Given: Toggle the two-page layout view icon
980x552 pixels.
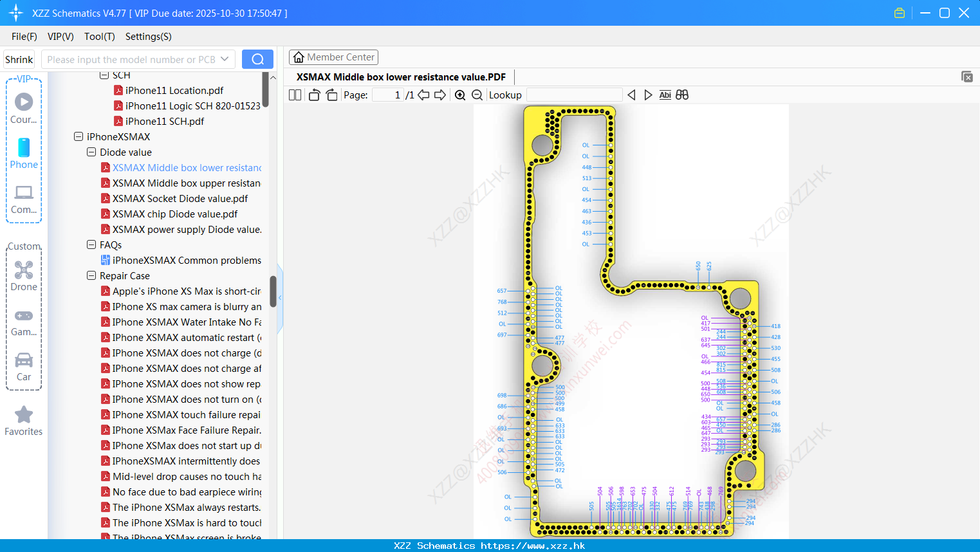Looking at the screenshot, I should click(295, 95).
